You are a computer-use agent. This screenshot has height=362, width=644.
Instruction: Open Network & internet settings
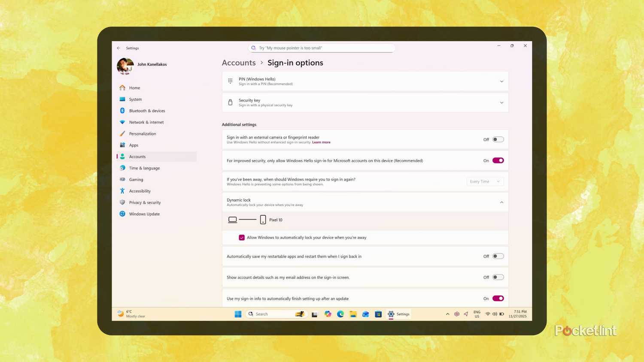146,122
